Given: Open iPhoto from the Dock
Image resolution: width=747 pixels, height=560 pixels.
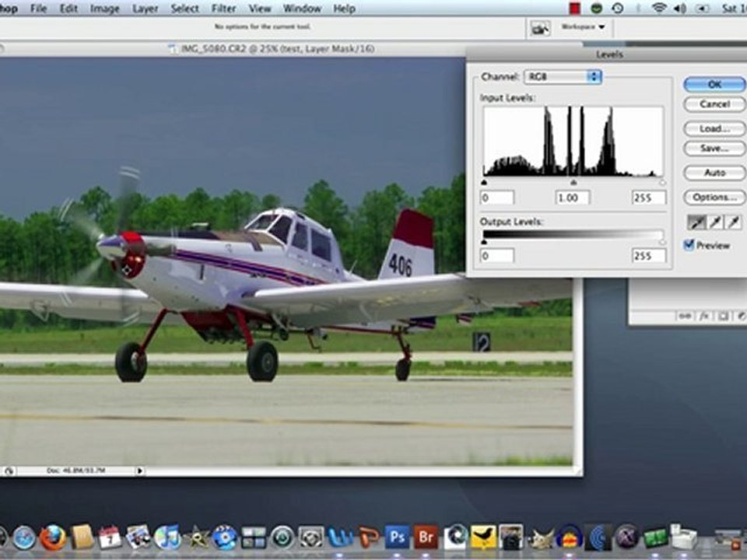Looking at the screenshot, I should coord(139,538).
